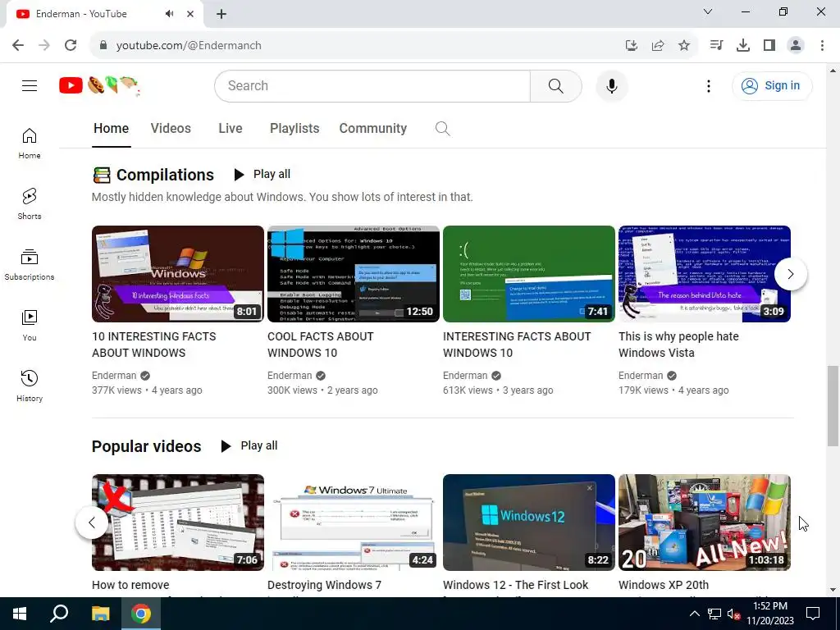Click 'Enderman' channel name under 613K views
This screenshot has height=630, width=840.
[465, 376]
